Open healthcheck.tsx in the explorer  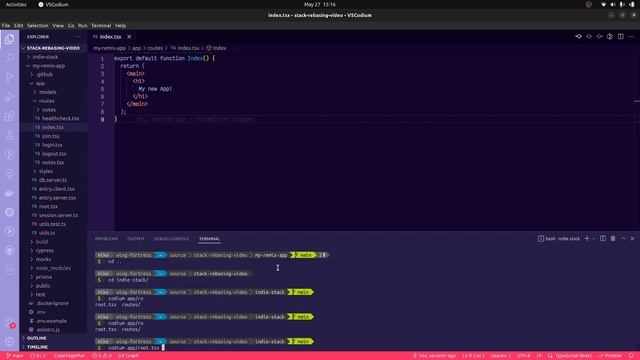tap(60, 118)
